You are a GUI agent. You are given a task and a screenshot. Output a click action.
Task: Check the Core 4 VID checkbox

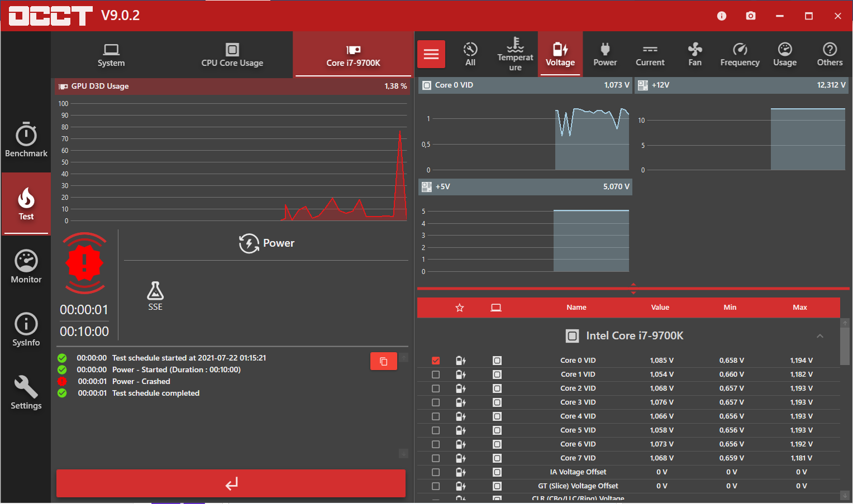click(436, 416)
